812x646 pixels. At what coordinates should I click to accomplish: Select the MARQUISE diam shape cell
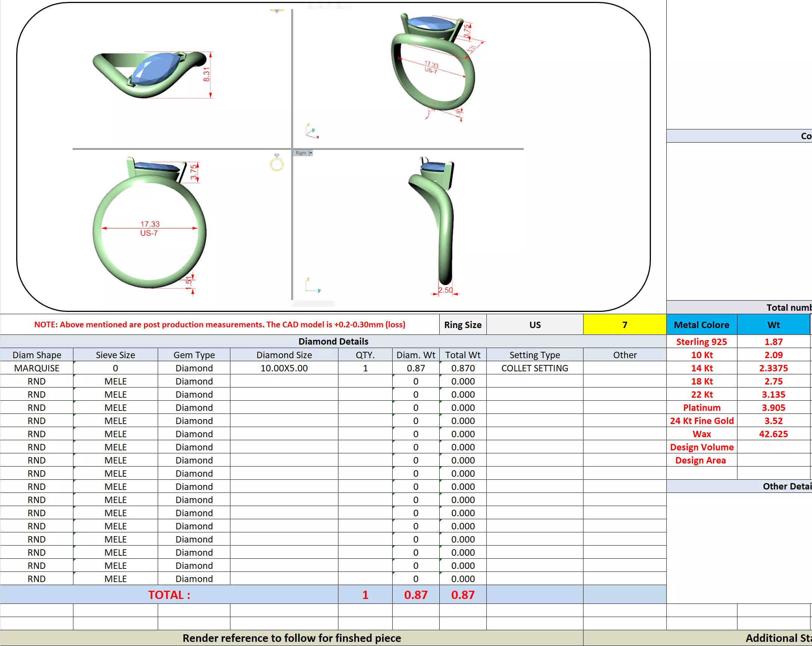point(37,368)
